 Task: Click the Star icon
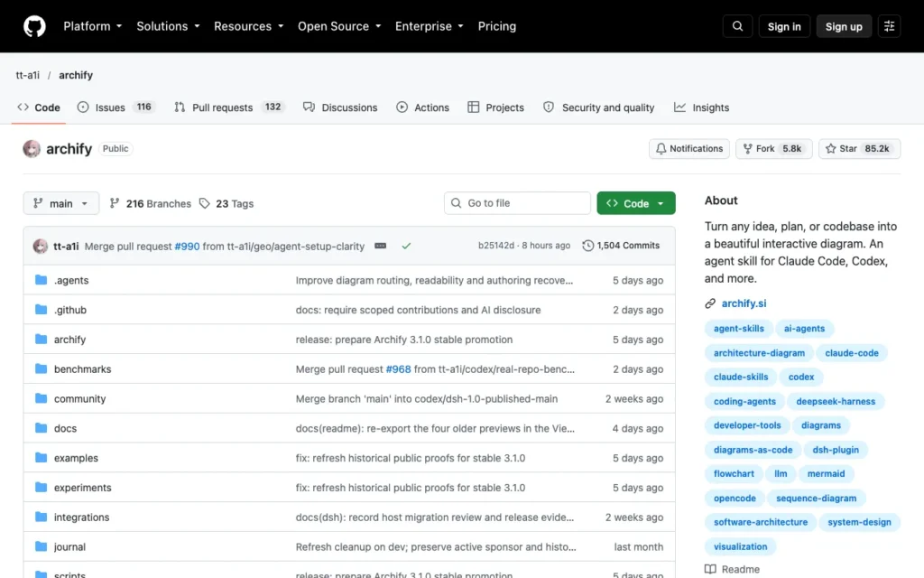pos(830,149)
